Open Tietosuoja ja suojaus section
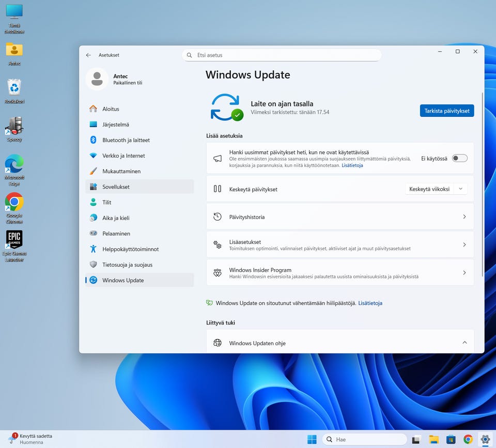The height and width of the screenshot is (448, 496). 127,265
